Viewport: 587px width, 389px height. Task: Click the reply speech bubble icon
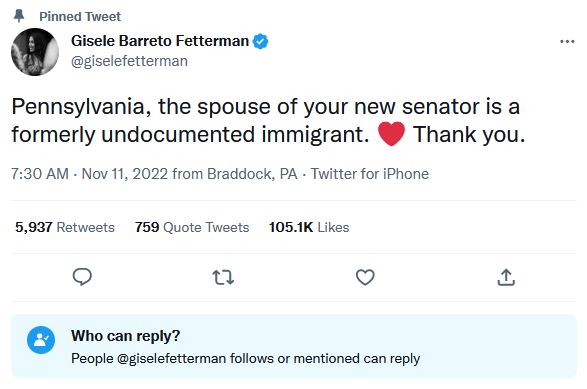82,277
